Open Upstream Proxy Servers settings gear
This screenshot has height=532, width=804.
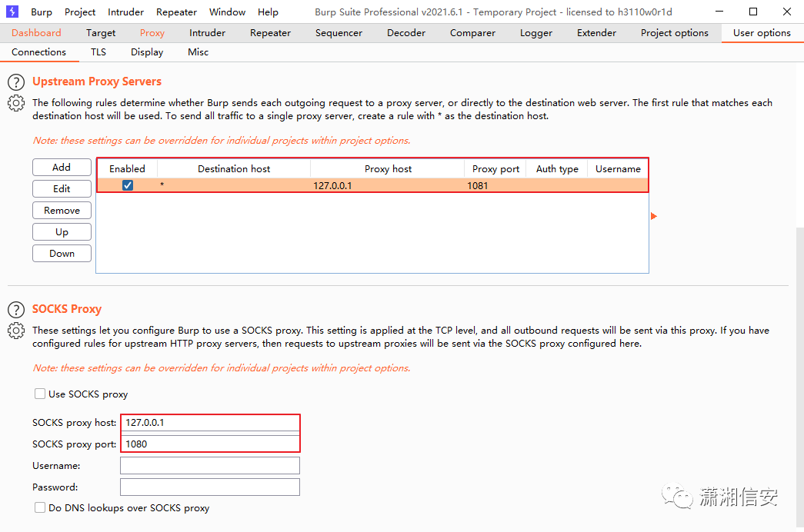[16, 103]
